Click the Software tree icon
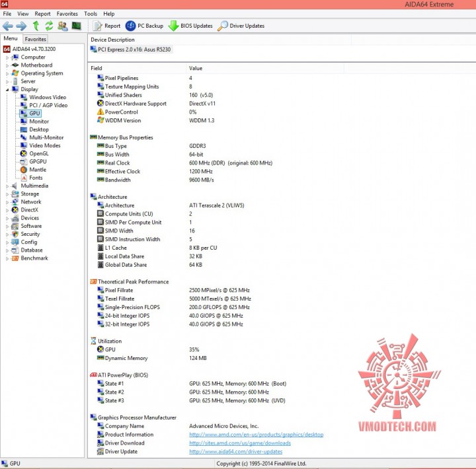476x469 pixels. pyautogui.click(x=15, y=226)
